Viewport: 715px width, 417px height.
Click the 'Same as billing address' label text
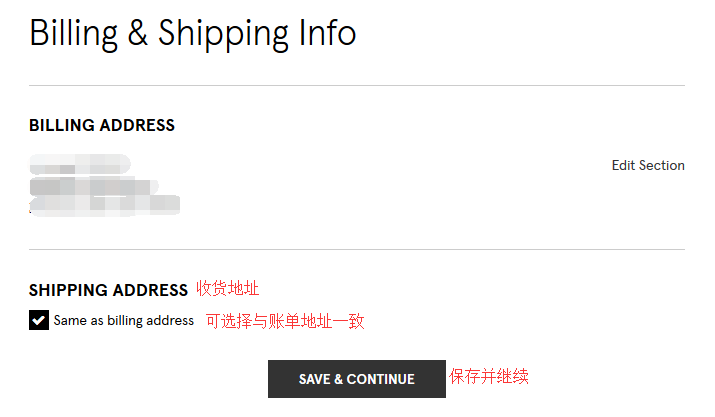tap(124, 321)
